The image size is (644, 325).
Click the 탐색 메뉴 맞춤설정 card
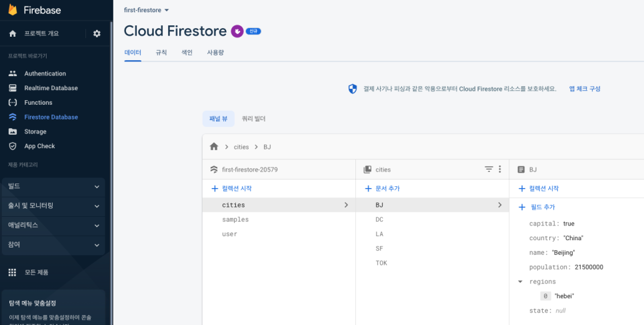point(53,307)
